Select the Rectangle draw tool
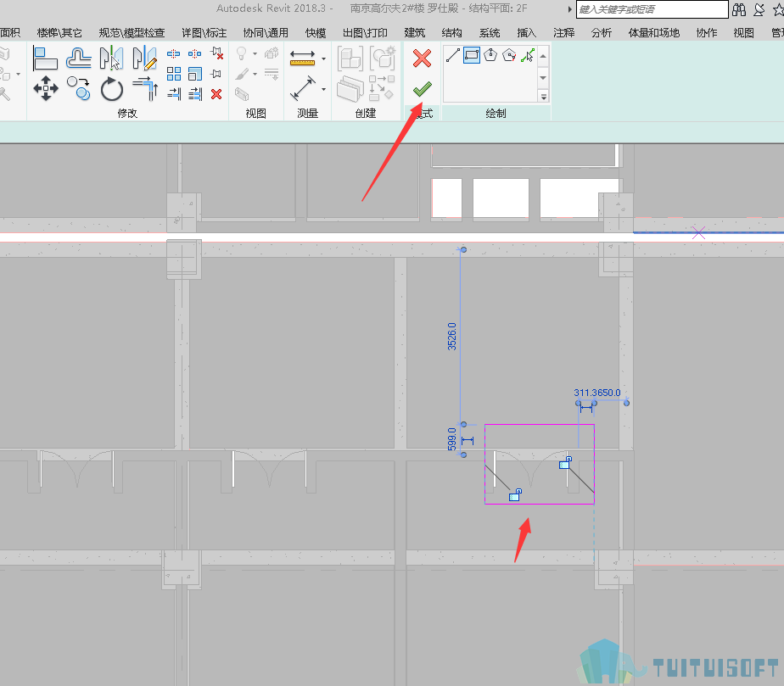 click(472, 55)
